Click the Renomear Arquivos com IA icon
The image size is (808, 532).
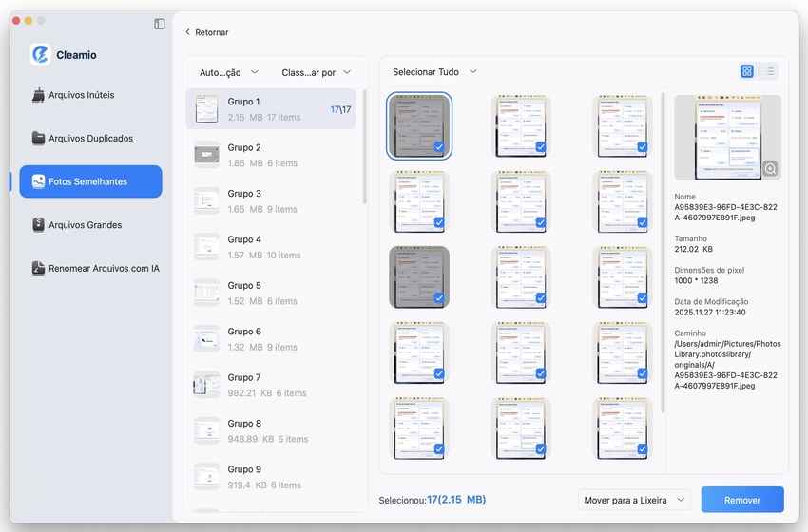point(38,268)
